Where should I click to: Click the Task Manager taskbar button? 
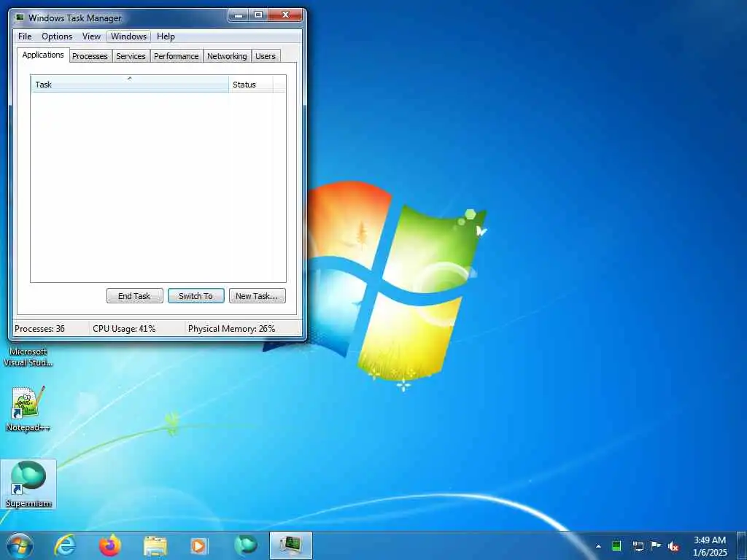tap(290, 545)
